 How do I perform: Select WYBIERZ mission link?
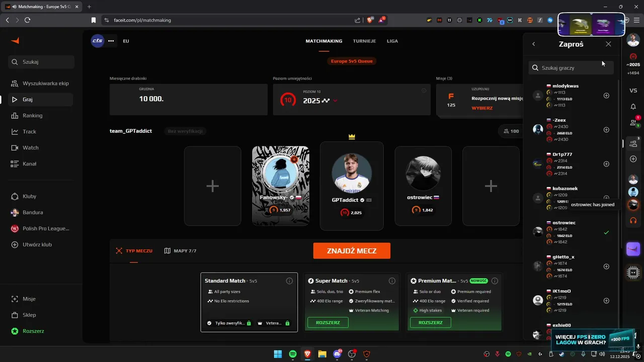point(482,108)
